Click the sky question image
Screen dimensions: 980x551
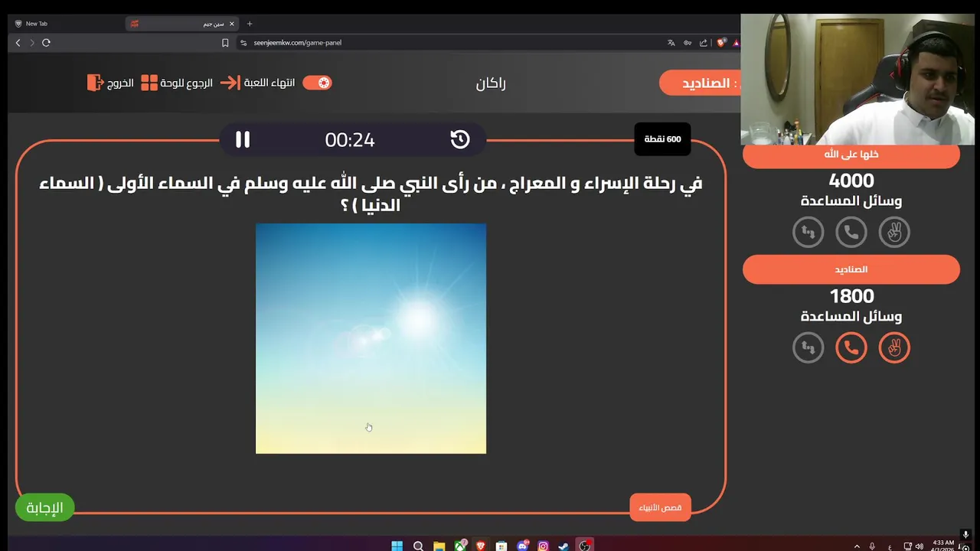pyautogui.click(x=371, y=338)
